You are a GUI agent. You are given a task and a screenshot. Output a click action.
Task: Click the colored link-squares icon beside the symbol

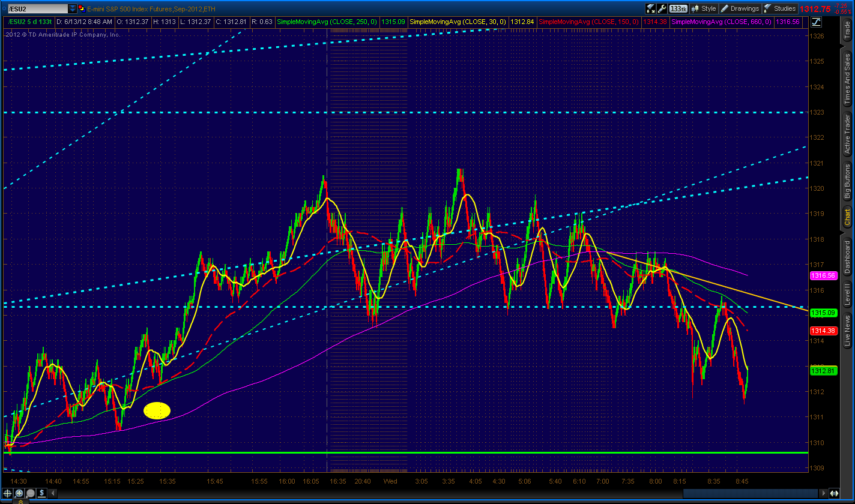click(x=82, y=8)
